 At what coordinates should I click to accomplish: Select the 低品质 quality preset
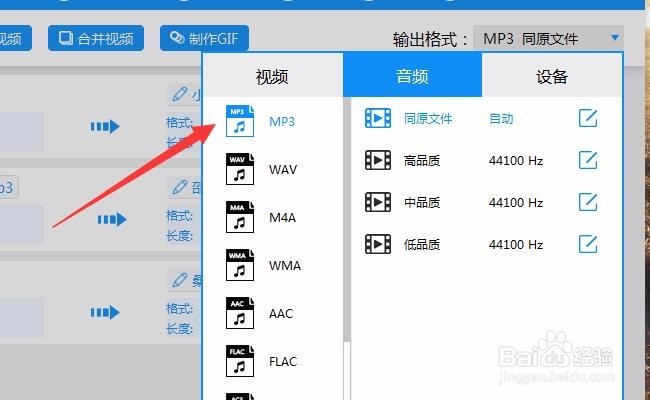[422, 245]
